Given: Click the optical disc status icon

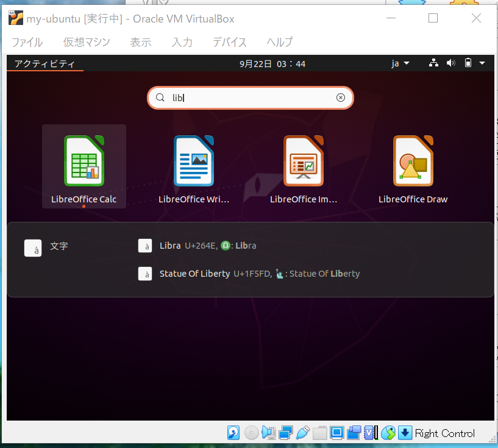Looking at the screenshot, I should (251, 433).
